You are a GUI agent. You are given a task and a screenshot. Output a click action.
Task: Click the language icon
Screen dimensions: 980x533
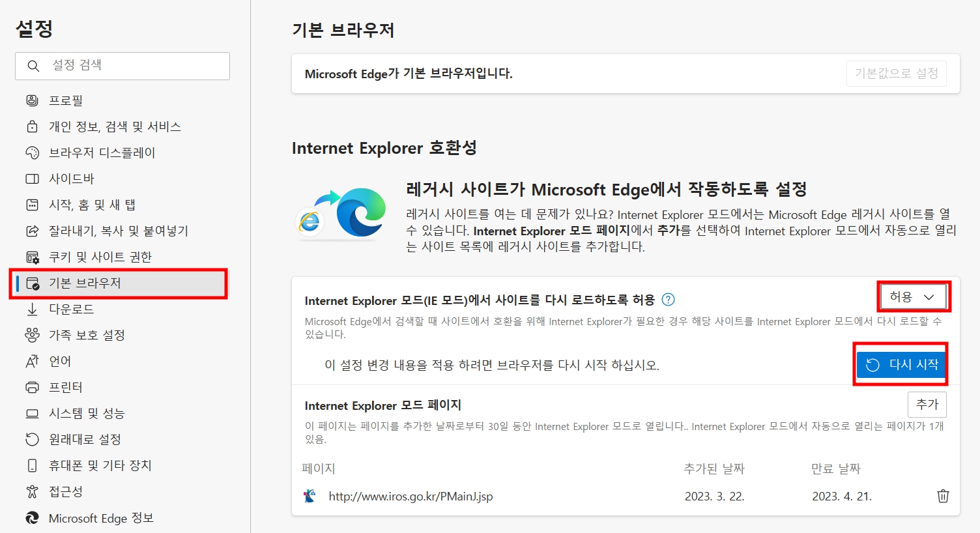32,361
